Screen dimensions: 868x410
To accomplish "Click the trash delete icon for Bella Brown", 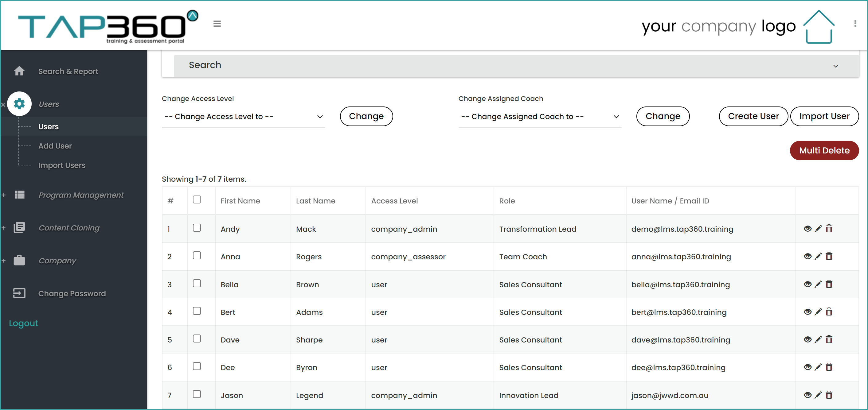I will 829,284.
